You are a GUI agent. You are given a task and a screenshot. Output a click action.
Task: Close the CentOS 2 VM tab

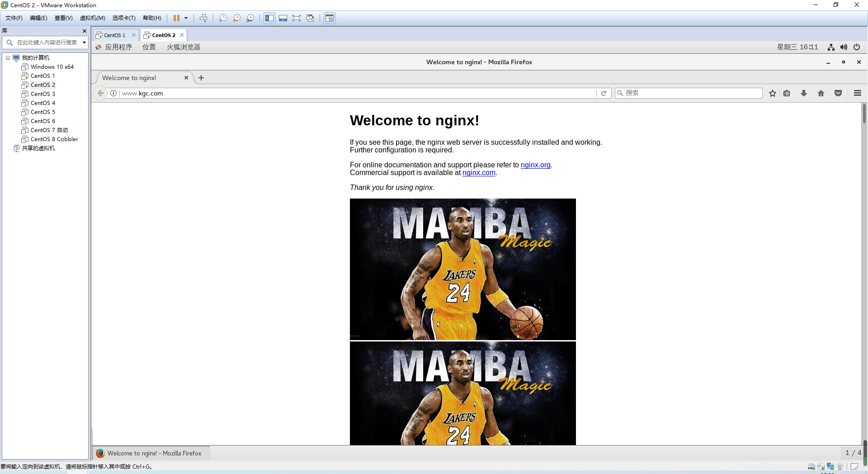click(182, 35)
